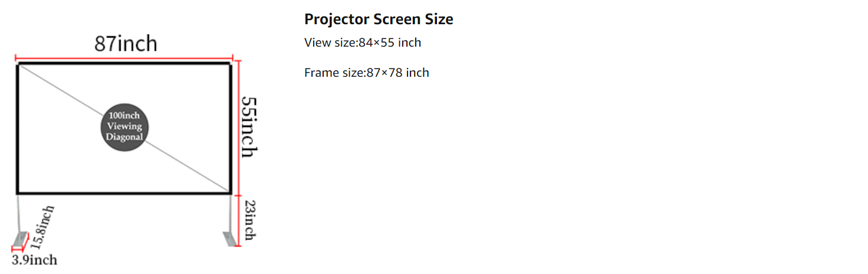Select the Frame size:87×78 inch text

coord(367,73)
